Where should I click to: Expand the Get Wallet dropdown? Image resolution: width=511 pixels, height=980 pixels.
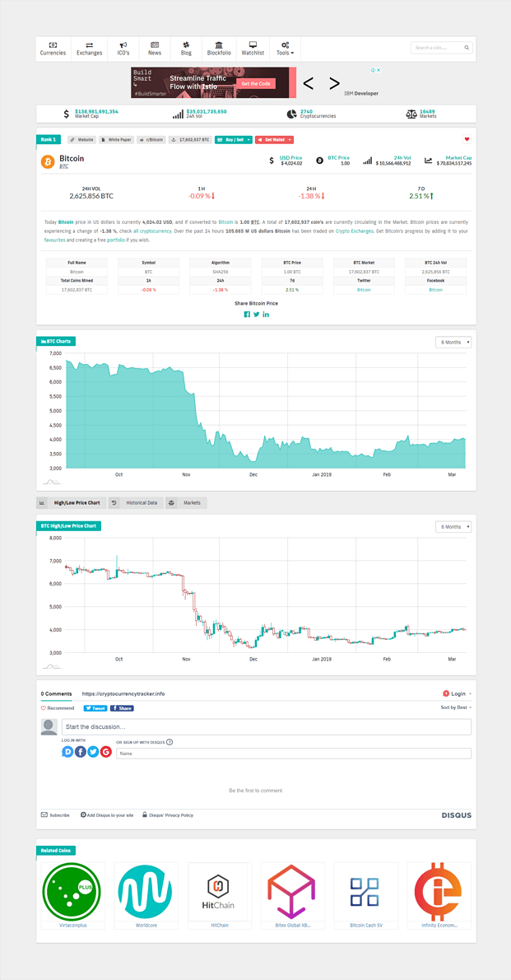coord(274,140)
